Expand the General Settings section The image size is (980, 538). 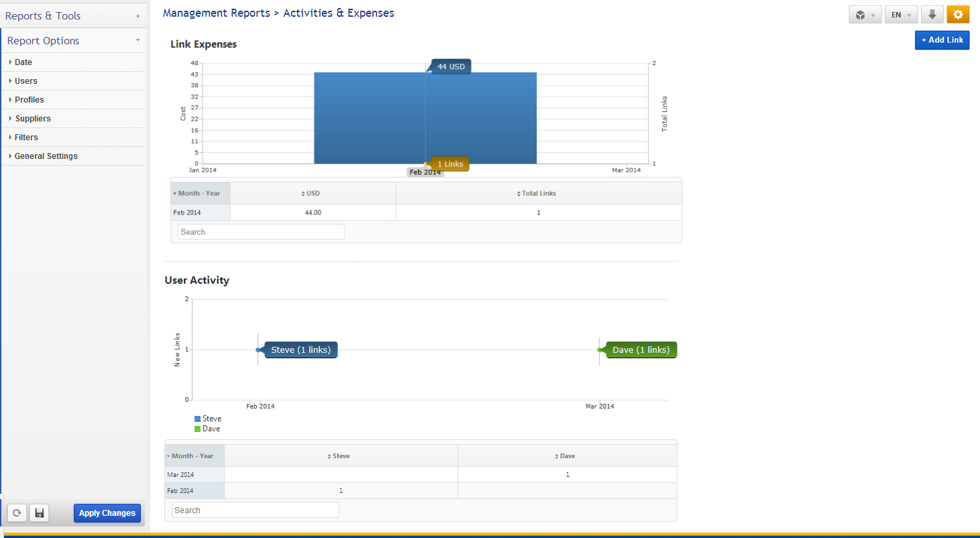(46, 156)
